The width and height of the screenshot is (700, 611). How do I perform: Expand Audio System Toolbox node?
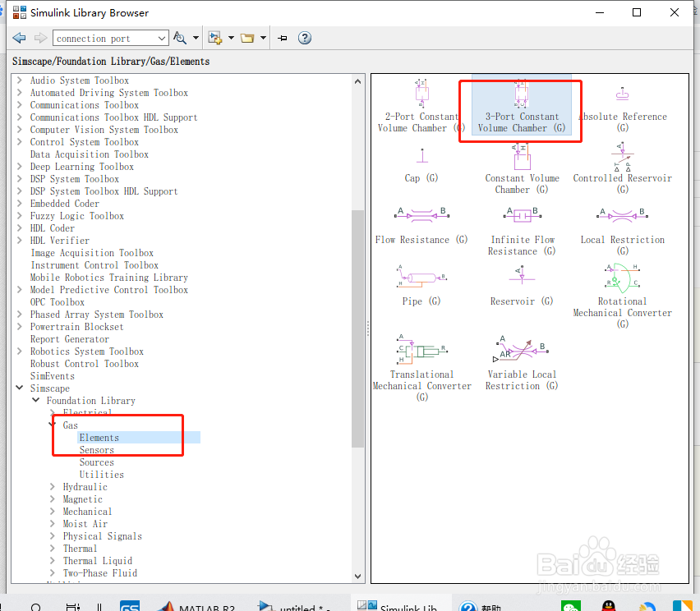(x=19, y=80)
